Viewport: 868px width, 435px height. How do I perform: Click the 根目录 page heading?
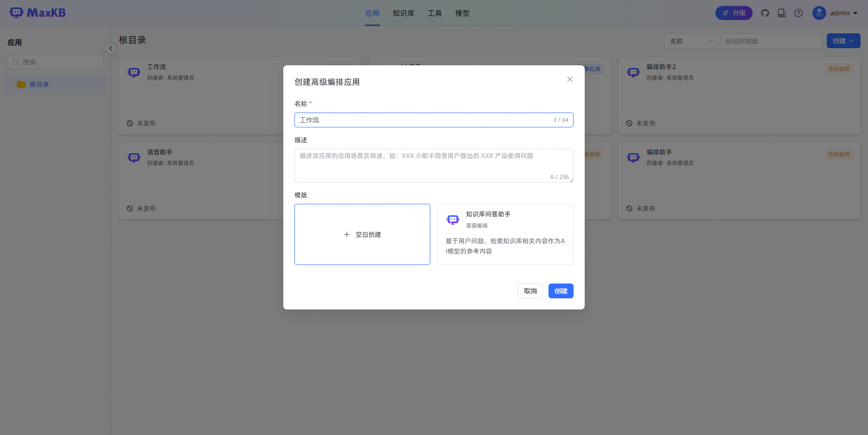pyautogui.click(x=132, y=40)
